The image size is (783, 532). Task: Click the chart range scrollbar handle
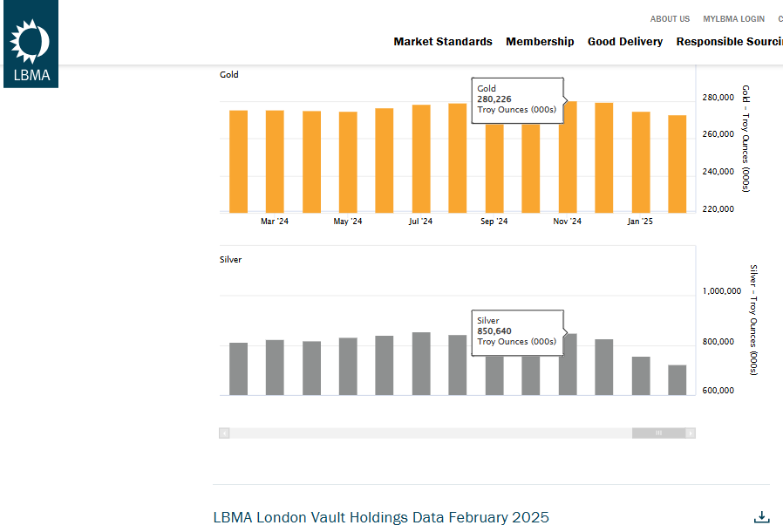pos(658,433)
